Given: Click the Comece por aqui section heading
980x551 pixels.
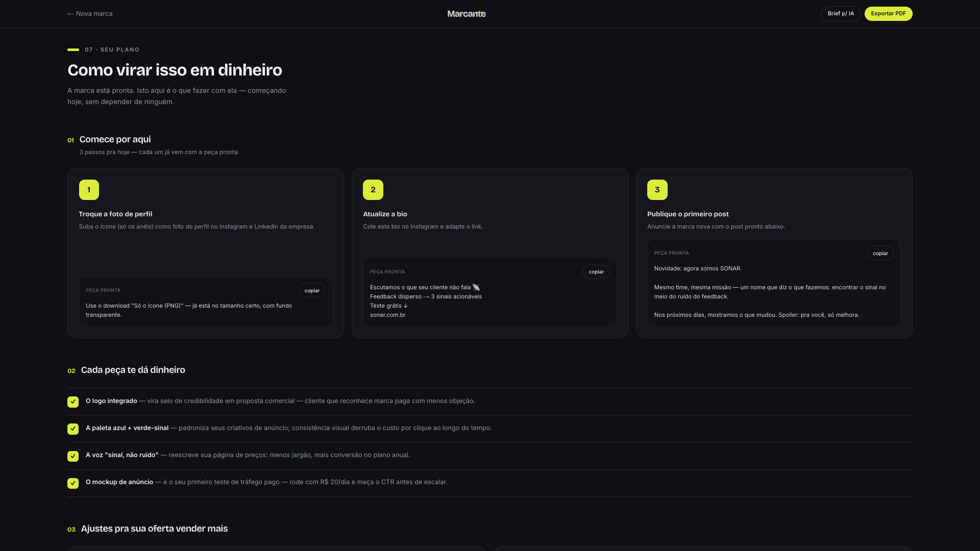Looking at the screenshot, I should click(115, 139).
